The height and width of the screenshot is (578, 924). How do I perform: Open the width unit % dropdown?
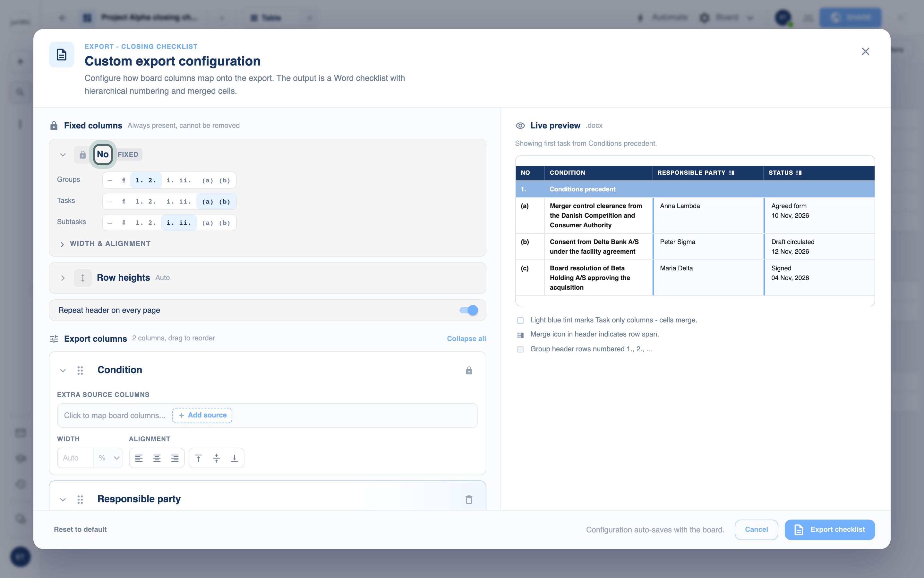pyautogui.click(x=108, y=458)
